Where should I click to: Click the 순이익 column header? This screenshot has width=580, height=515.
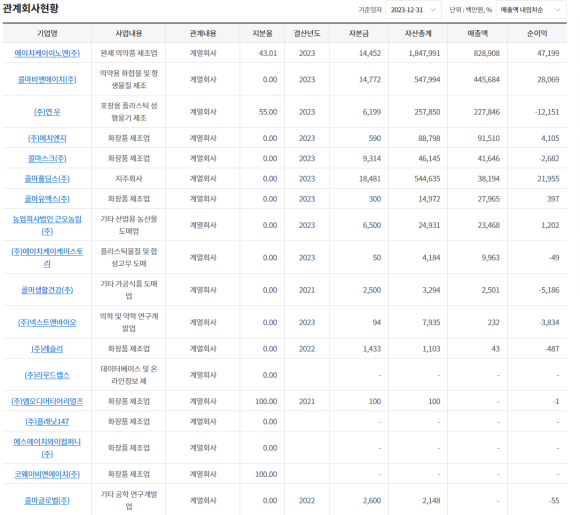click(537, 33)
